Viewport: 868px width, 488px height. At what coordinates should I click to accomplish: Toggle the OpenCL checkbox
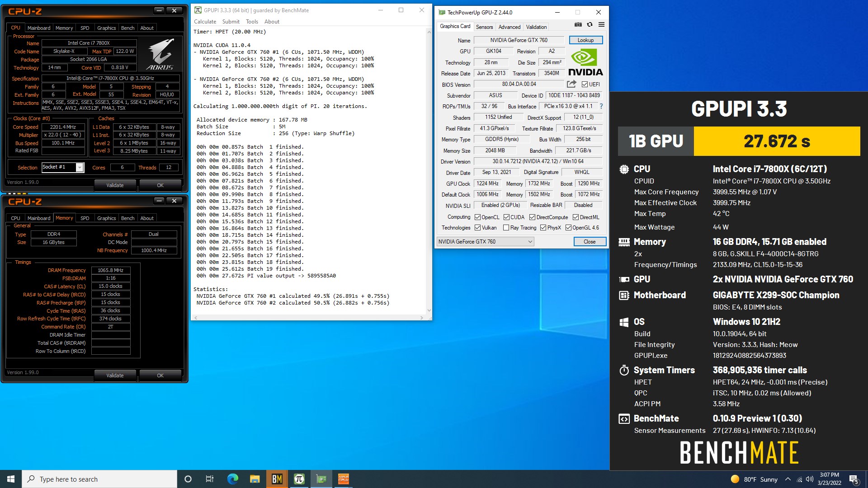pyautogui.click(x=477, y=217)
